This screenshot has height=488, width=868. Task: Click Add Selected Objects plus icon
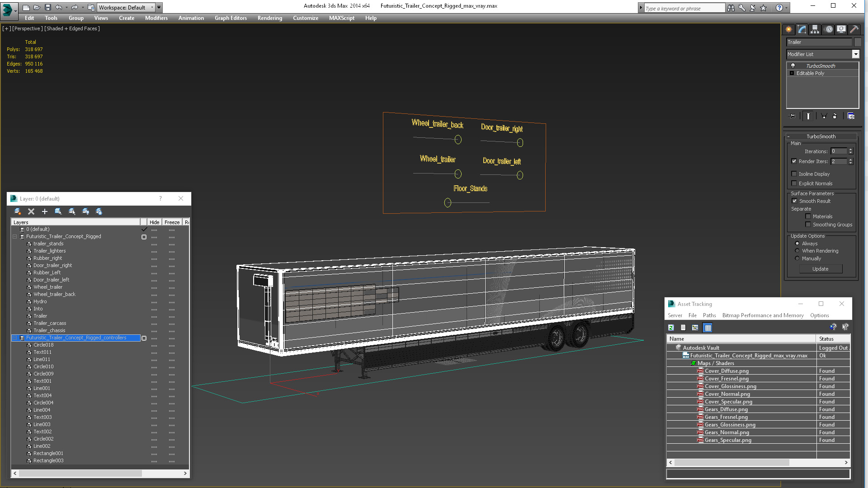45,211
